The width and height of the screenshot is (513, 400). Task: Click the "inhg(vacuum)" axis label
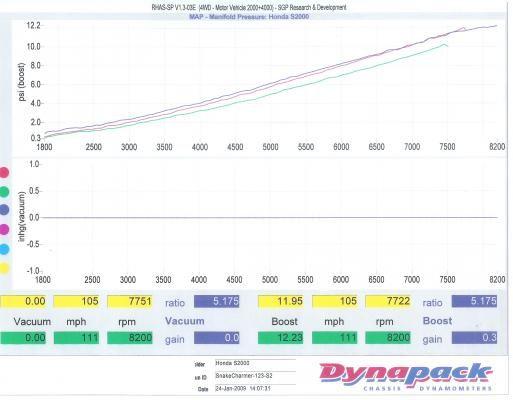(x=22, y=217)
